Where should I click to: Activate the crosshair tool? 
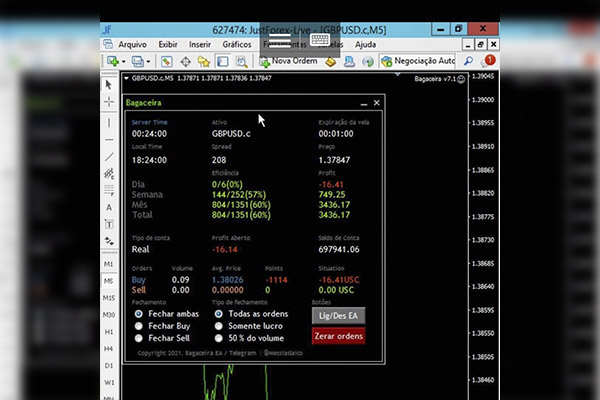click(x=109, y=102)
